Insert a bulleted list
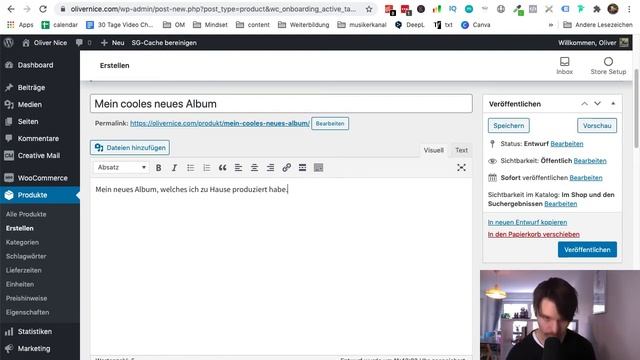 click(x=190, y=168)
